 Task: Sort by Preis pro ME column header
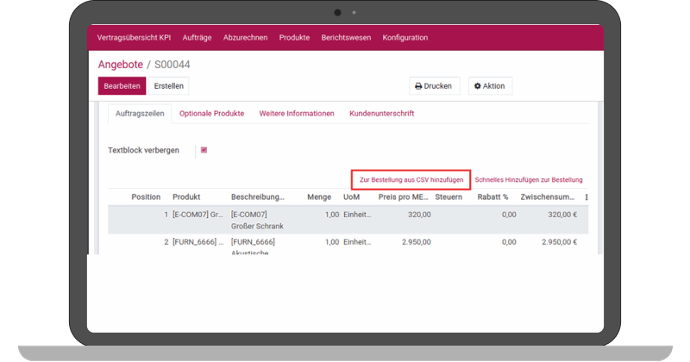(403, 197)
